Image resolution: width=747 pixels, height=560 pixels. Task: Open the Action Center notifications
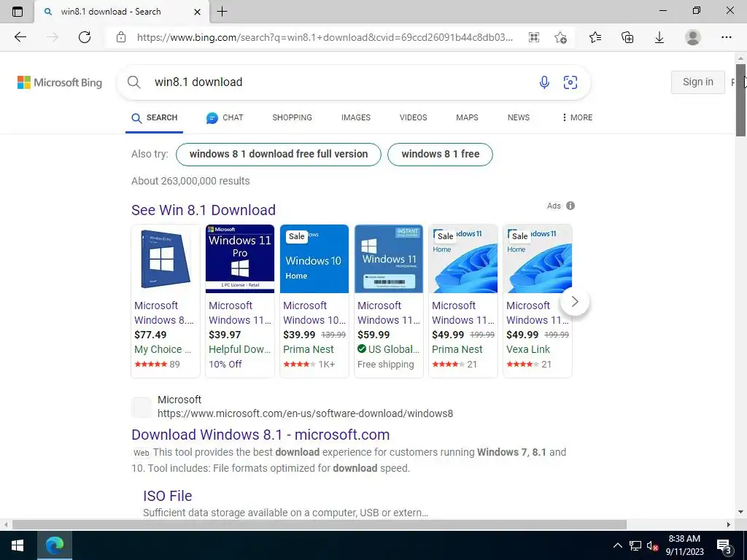[724, 546]
